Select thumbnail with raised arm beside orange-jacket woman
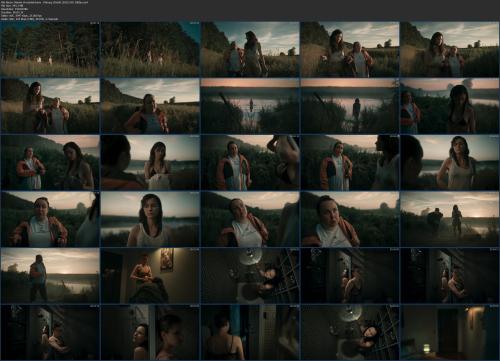This screenshot has width=500, height=361. point(250,163)
